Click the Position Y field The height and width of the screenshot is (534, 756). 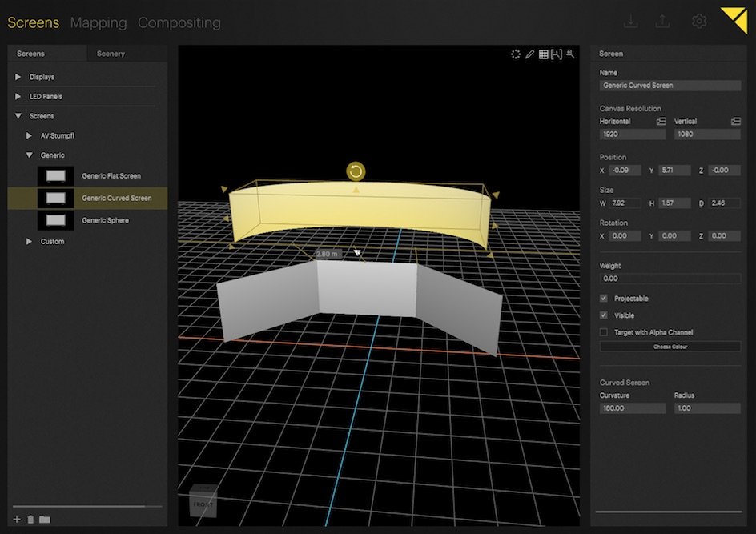675,171
